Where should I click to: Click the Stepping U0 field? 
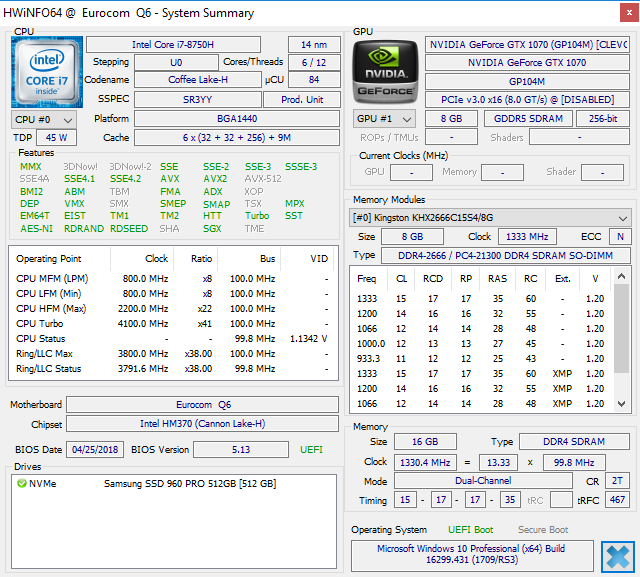point(176,62)
